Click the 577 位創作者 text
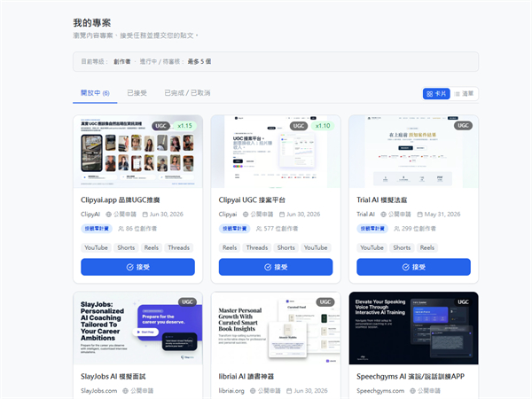Screen dimensions: 532x399 click(281, 229)
